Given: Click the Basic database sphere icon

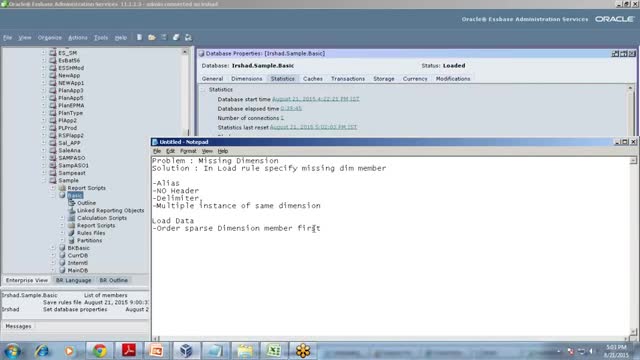Looking at the screenshot, I should tap(62, 195).
